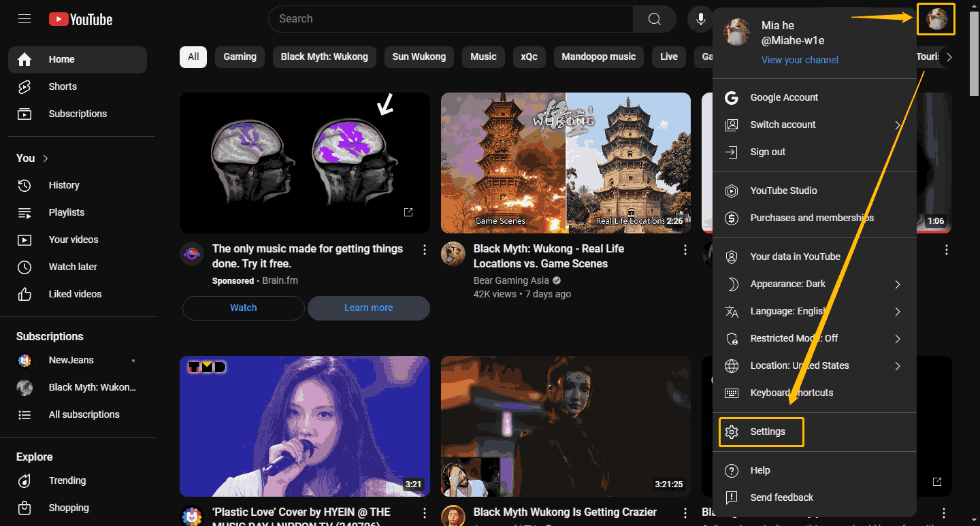Open the hamburger guide menu
This screenshot has height=526, width=980.
click(x=24, y=19)
